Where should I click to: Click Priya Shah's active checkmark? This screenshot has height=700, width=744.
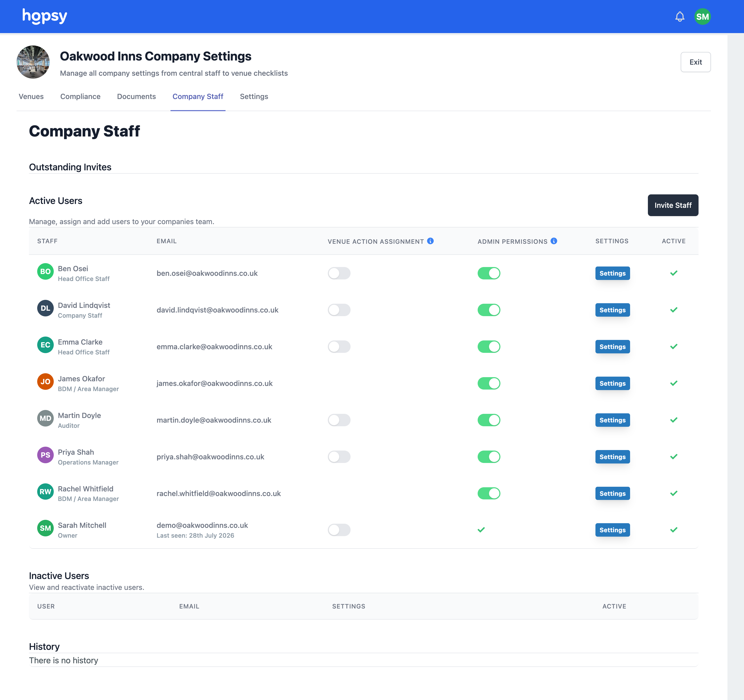[674, 456]
